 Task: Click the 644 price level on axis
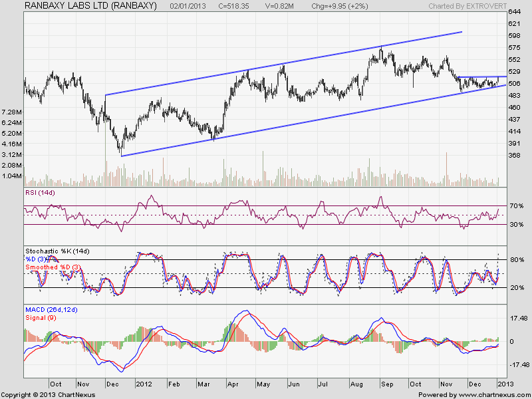coord(514,13)
